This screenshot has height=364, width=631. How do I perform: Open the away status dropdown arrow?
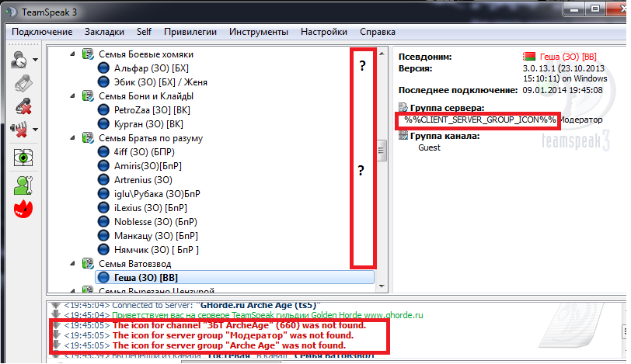click(x=36, y=60)
